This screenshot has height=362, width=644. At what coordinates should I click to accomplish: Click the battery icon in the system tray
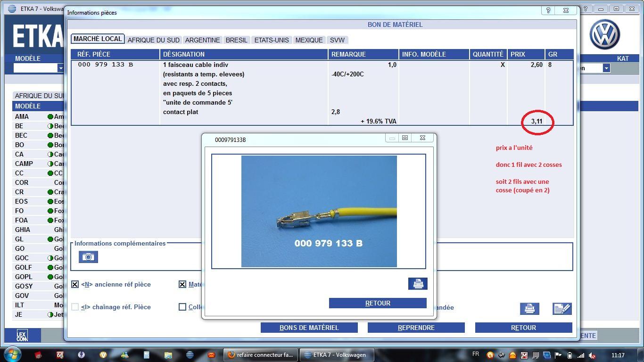tap(570, 355)
